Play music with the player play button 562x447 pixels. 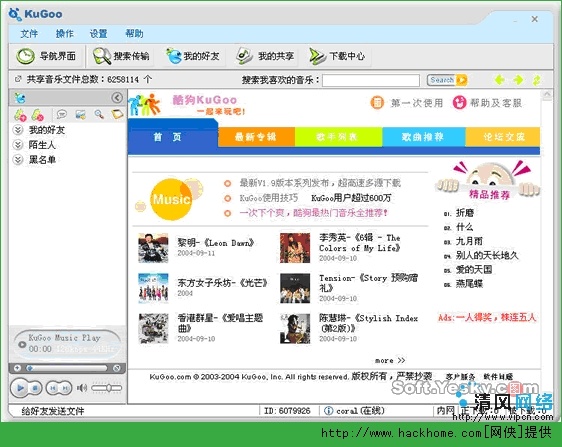[20, 388]
